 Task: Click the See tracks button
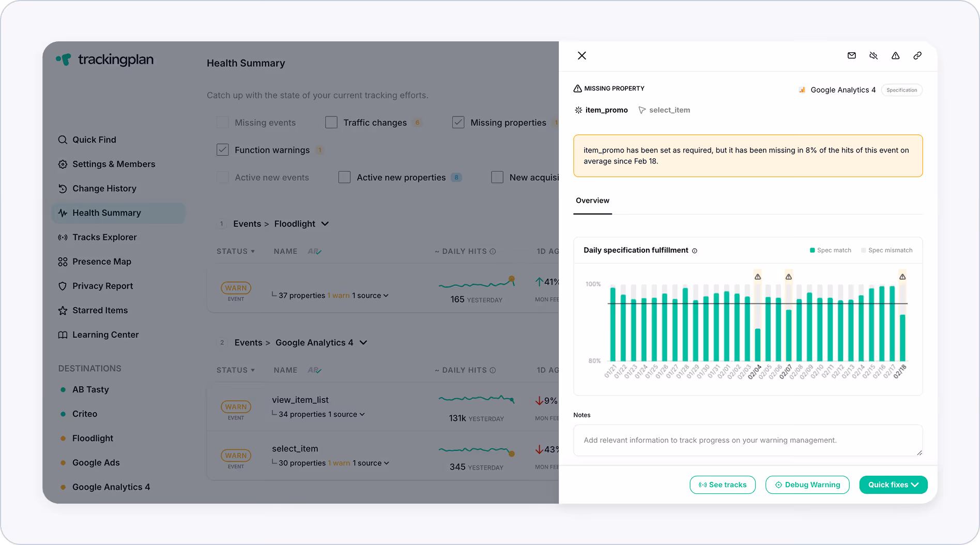pyautogui.click(x=723, y=485)
